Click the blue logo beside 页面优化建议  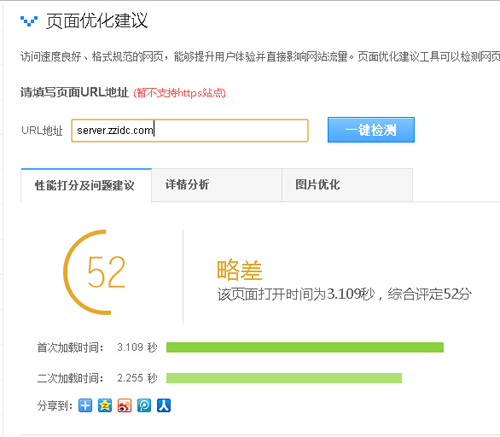point(29,21)
